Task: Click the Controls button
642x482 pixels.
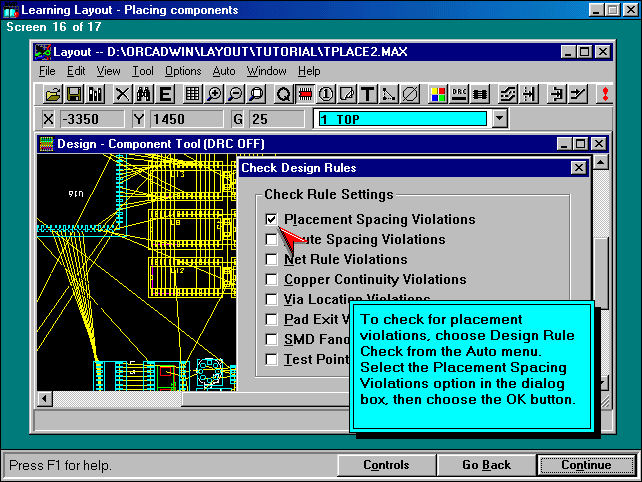Action: tap(386, 465)
